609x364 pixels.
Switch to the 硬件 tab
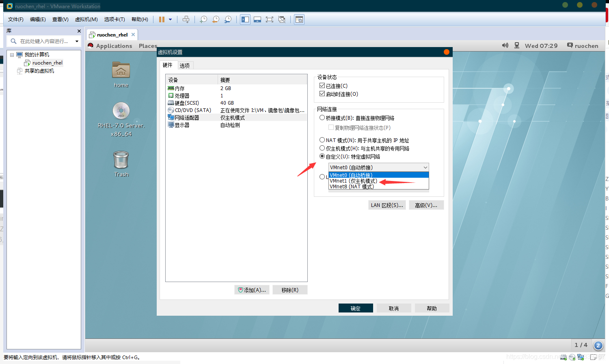168,65
